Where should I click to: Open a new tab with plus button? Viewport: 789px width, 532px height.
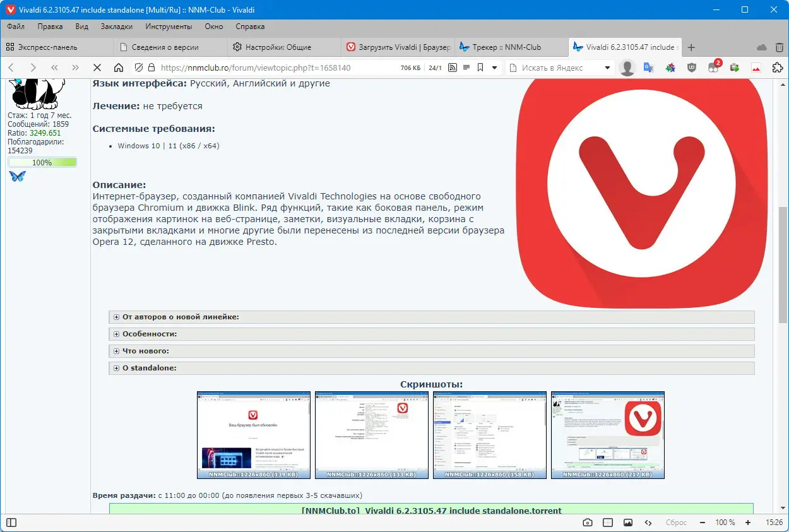click(x=691, y=47)
